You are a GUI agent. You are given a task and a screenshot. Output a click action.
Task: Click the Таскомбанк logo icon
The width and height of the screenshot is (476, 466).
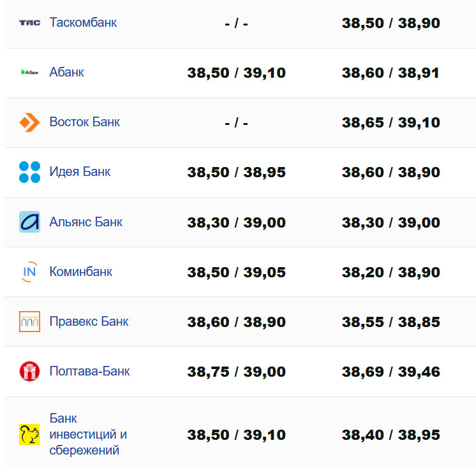pyautogui.click(x=29, y=23)
